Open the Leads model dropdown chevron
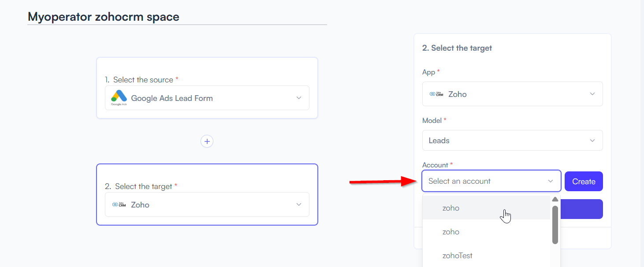This screenshot has height=267, width=644. pos(592,141)
